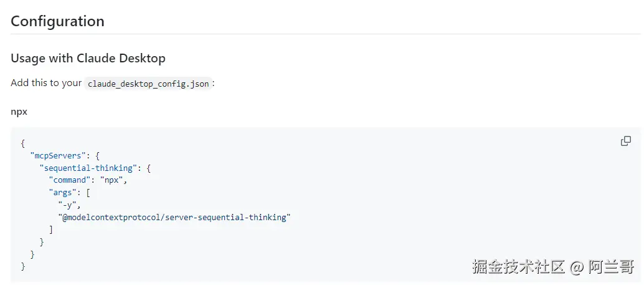Click the claude_desktop_config.json inline code
The height and width of the screenshot is (285, 644).
(x=148, y=84)
